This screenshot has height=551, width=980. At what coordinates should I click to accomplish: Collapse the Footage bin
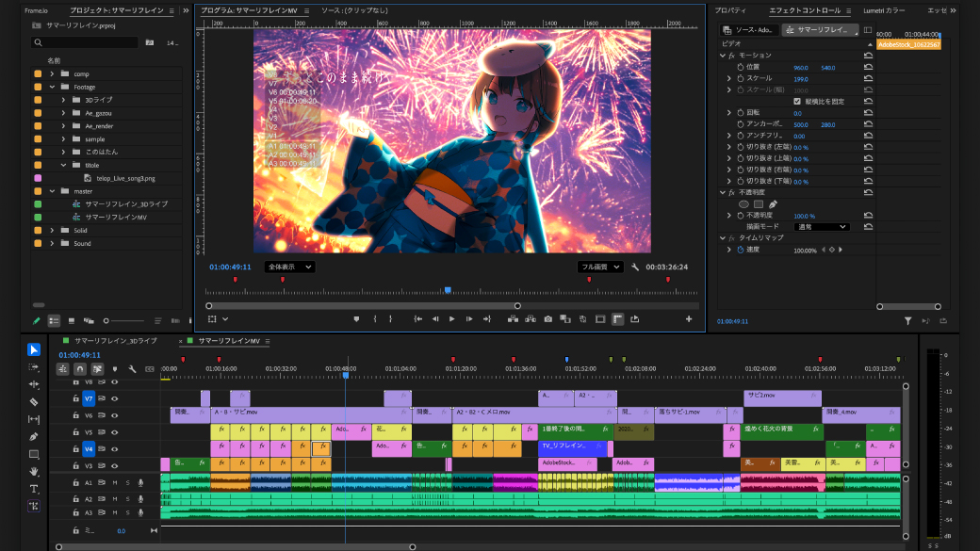[x=53, y=87]
